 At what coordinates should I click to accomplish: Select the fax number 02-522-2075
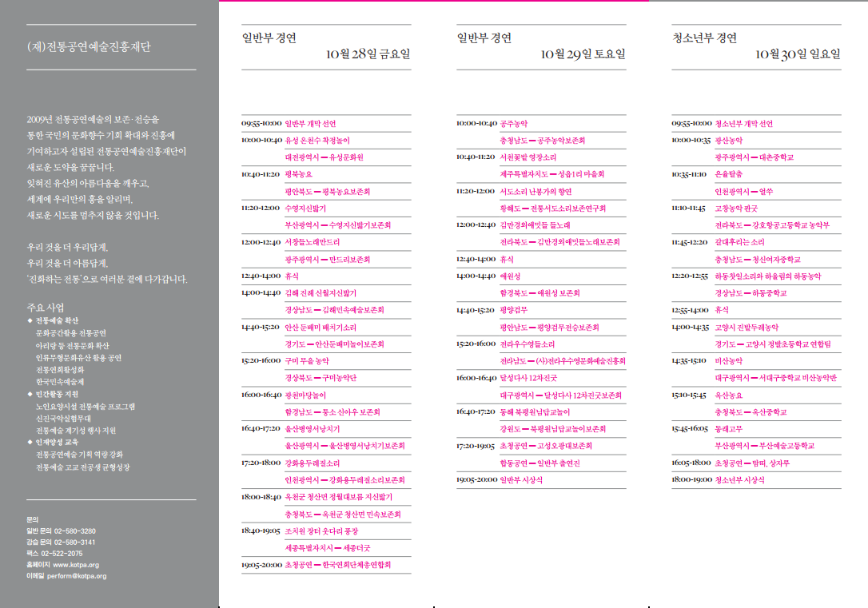(x=65, y=553)
